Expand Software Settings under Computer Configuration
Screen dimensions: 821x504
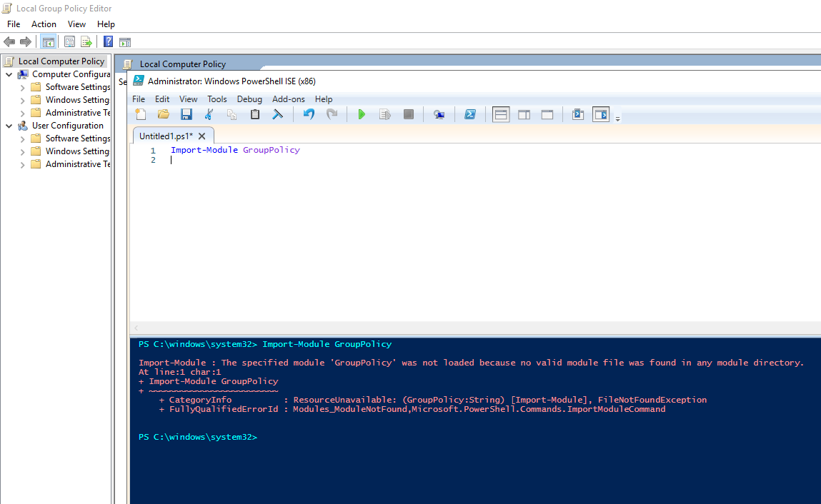point(23,87)
